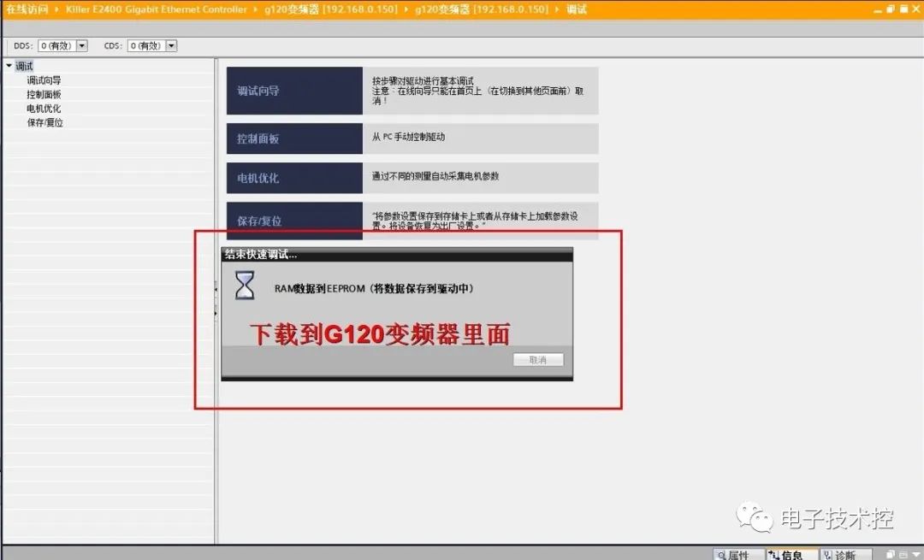
Task: Collapse the left tree pane via splitter arrow
Action: click(216, 289)
